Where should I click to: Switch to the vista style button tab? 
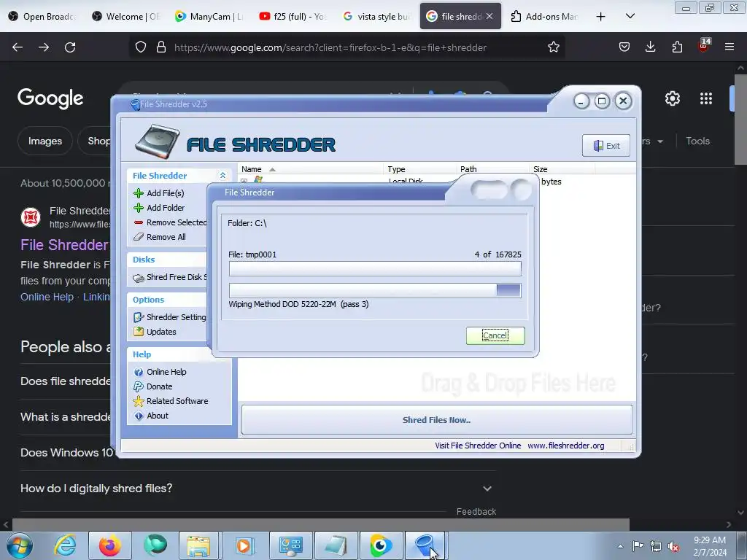376,16
